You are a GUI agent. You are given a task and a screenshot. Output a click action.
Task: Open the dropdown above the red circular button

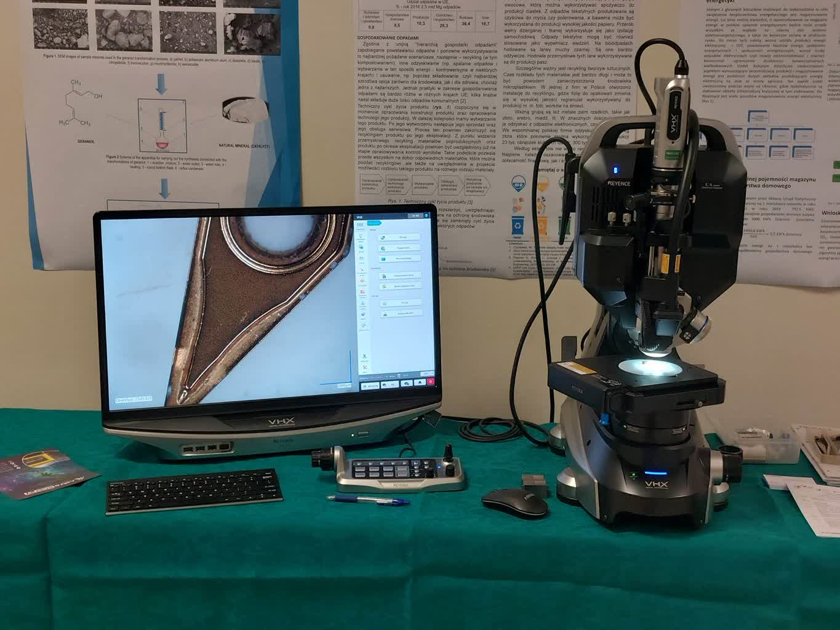(x=426, y=373)
